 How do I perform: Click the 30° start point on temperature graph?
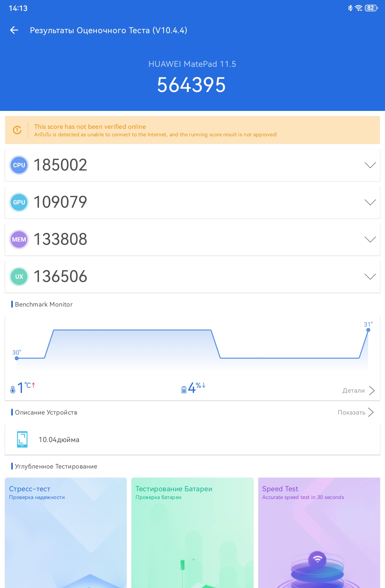(x=17, y=358)
